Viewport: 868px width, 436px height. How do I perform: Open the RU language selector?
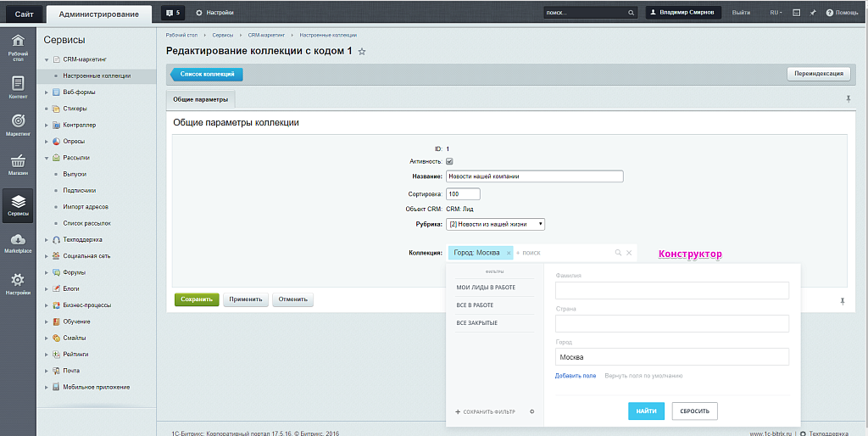775,13
